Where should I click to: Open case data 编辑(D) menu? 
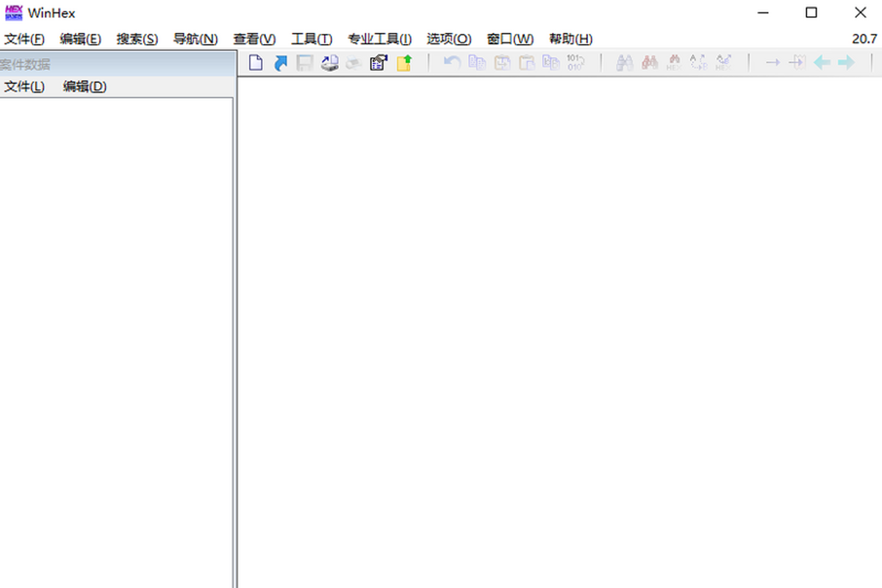coord(85,87)
